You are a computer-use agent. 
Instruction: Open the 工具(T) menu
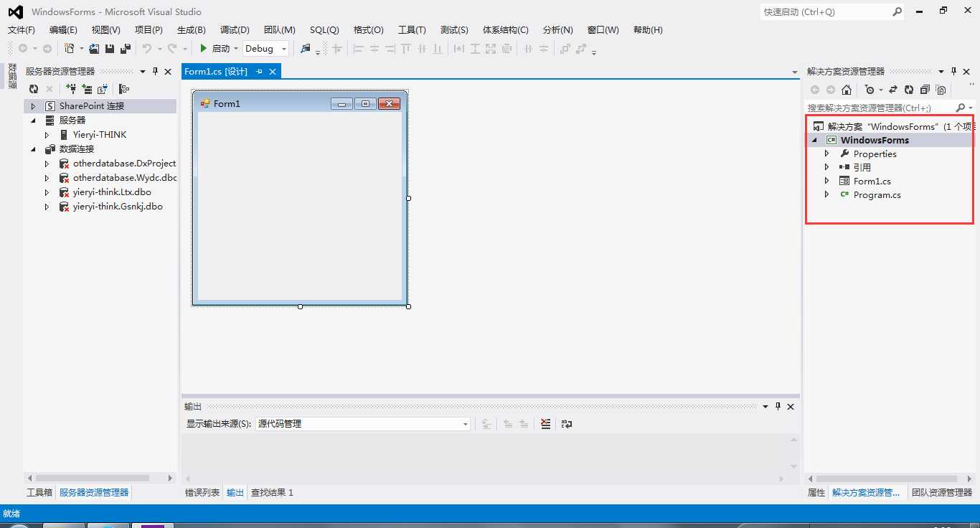tap(412, 30)
